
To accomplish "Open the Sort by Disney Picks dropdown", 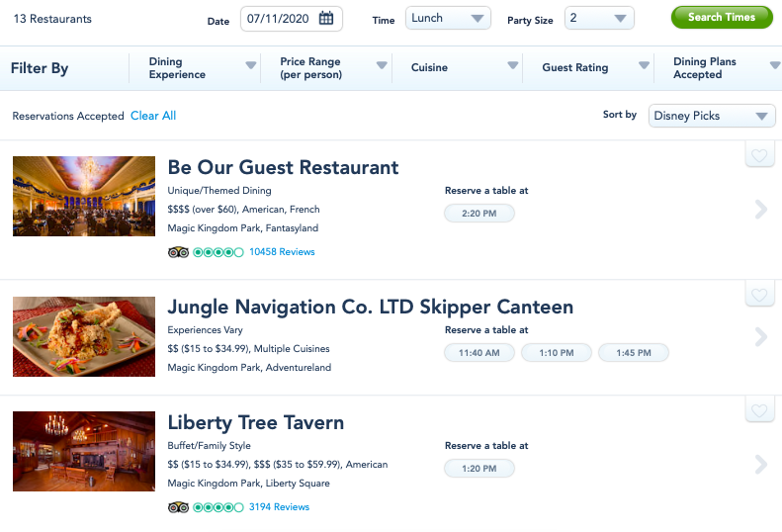I will coord(712,116).
